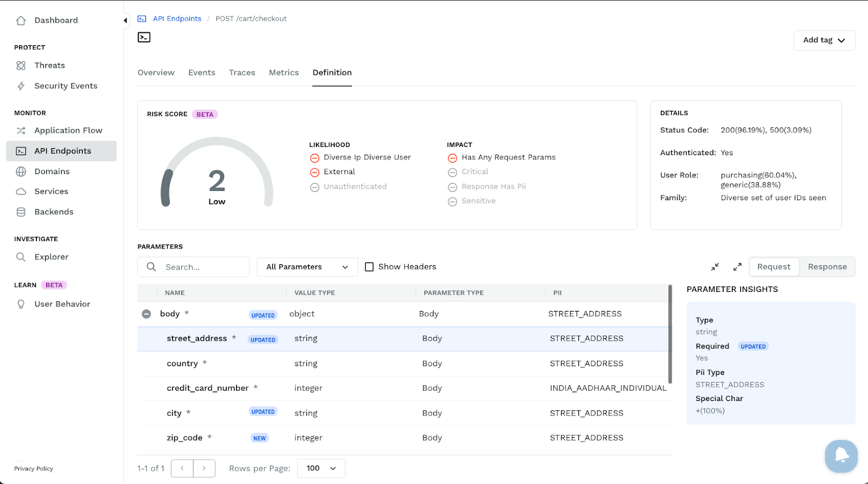Viewport: 868px width, 484px height.
Task: Click the expand-all parameters arrows icon
Action: click(x=737, y=267)
